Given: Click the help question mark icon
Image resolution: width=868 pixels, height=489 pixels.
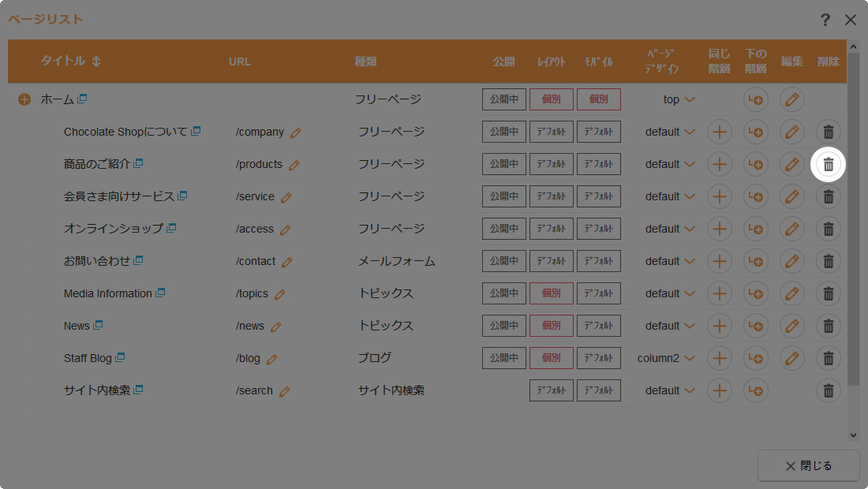Looking at the screenshot, I should pyautogui.click(x=825, y=20).
